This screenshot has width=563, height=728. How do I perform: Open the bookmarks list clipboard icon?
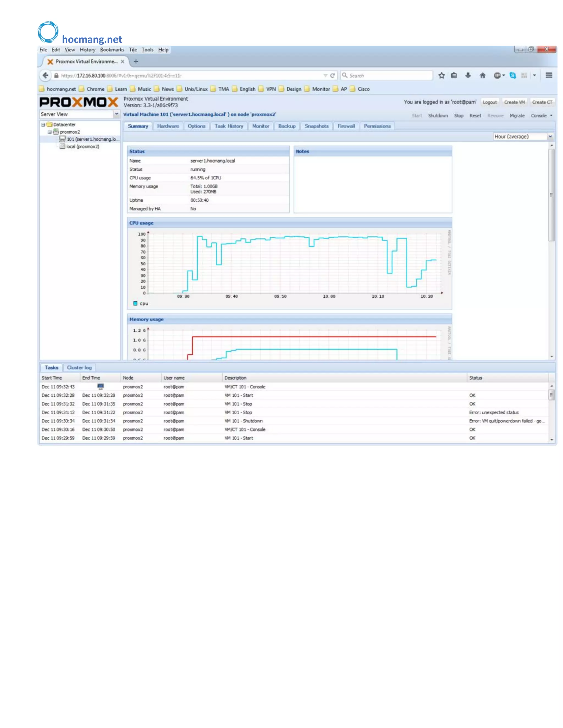pyautogui.click(x=454, y=76)
